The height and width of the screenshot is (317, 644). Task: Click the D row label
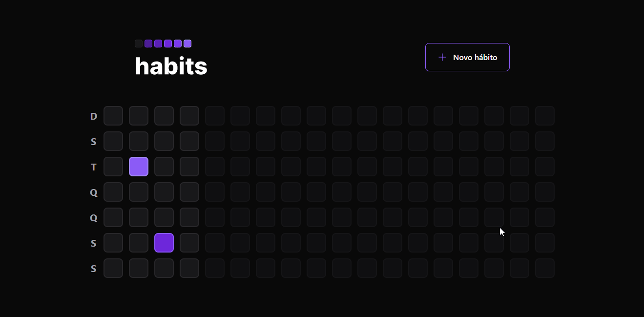point(94,116)
